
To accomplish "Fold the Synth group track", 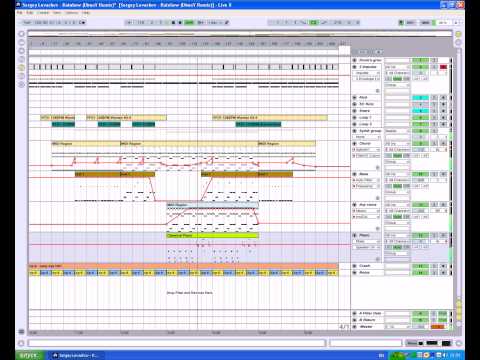I will click(x=355, y=131).
